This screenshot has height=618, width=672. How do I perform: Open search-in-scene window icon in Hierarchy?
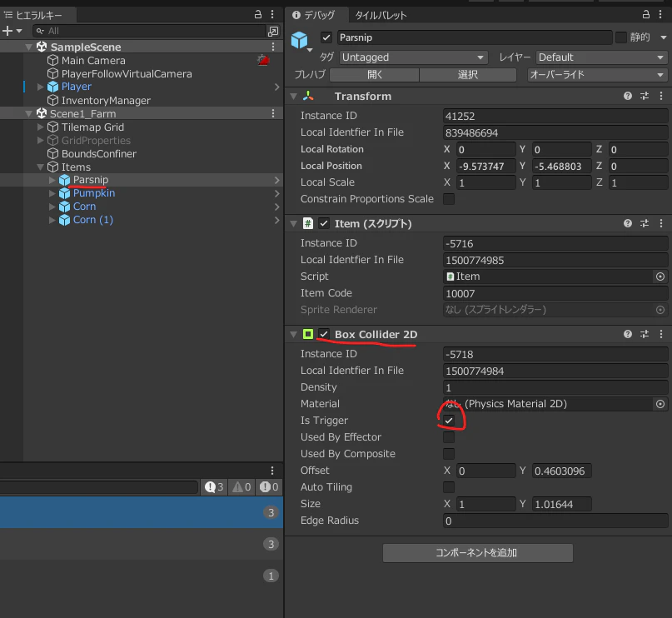(x=273, y=31)
